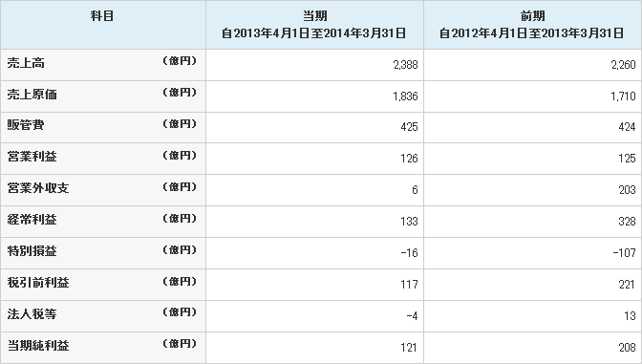642x364 pixels.
Task: Select the cost of sales value 1,836
Action: (x=405, y=96)
